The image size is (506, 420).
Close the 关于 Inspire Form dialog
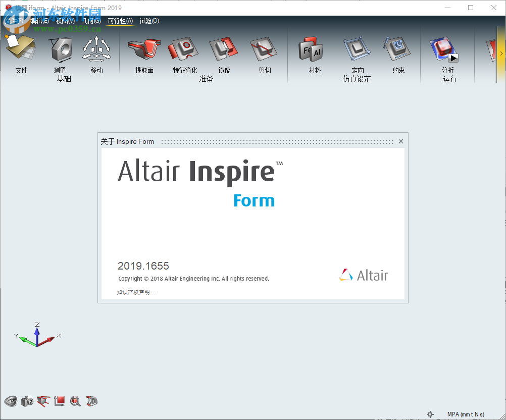(x=400, y=141)
